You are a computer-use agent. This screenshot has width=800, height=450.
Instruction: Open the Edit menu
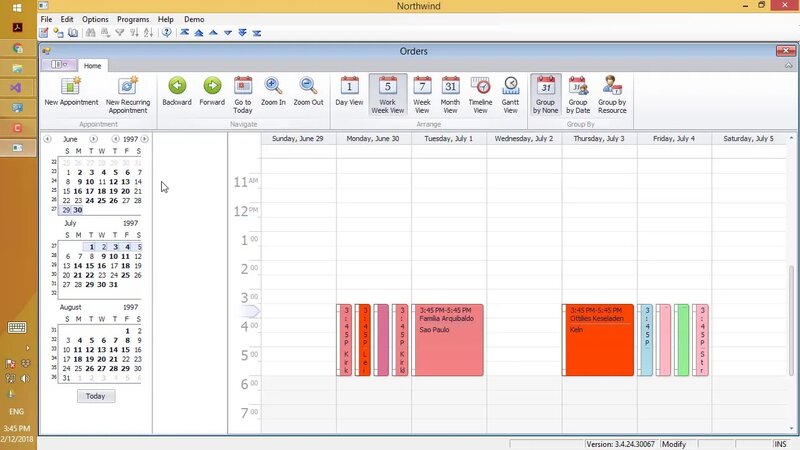[x=67, y=19]
